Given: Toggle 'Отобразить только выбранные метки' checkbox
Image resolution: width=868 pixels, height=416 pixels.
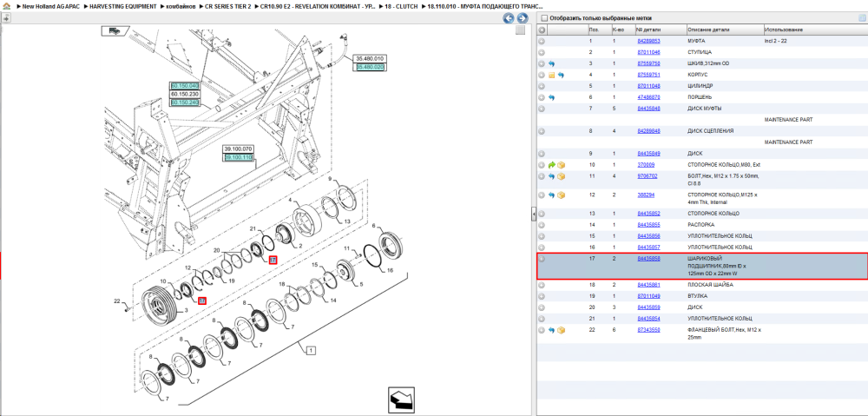Looking at the screenshot, I should (544, 18).
